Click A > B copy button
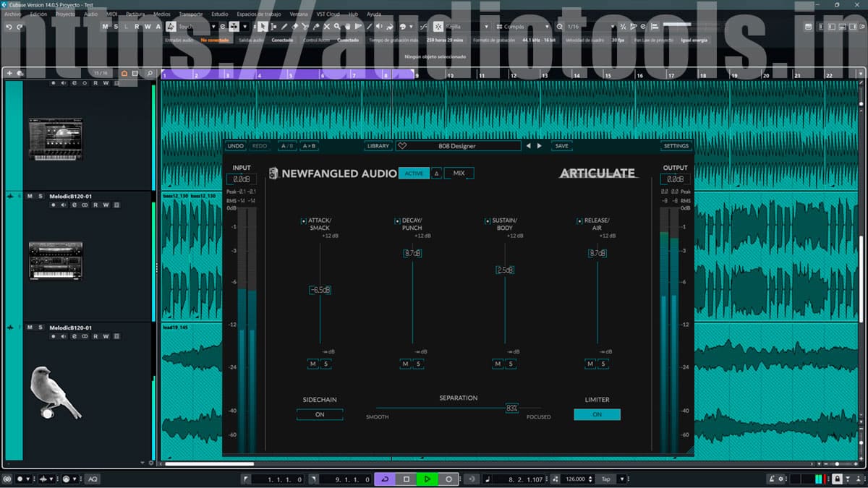The width and height of the screenshot is (868, 488). pos(309,146)
